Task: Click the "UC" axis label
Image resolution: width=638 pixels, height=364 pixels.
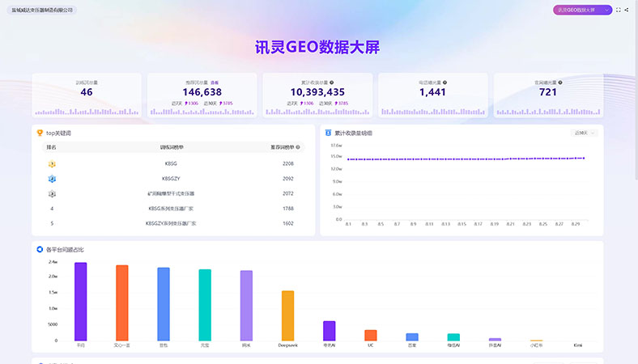Action: click(371, 345)
